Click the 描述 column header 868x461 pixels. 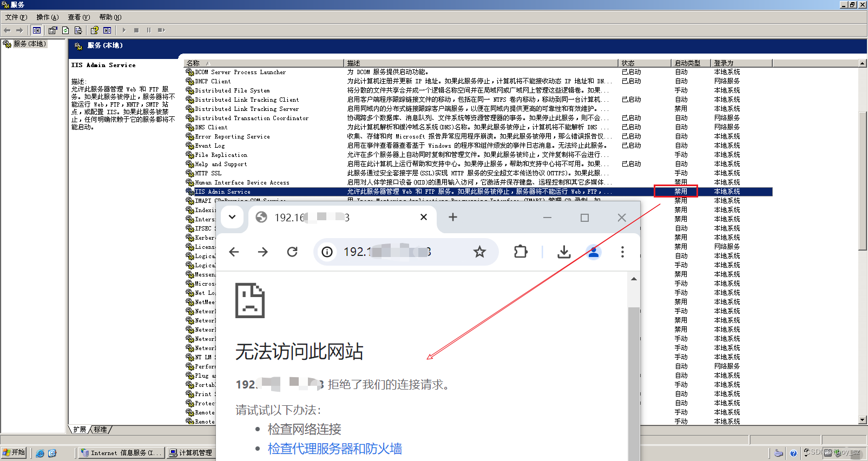pos(481,63)
